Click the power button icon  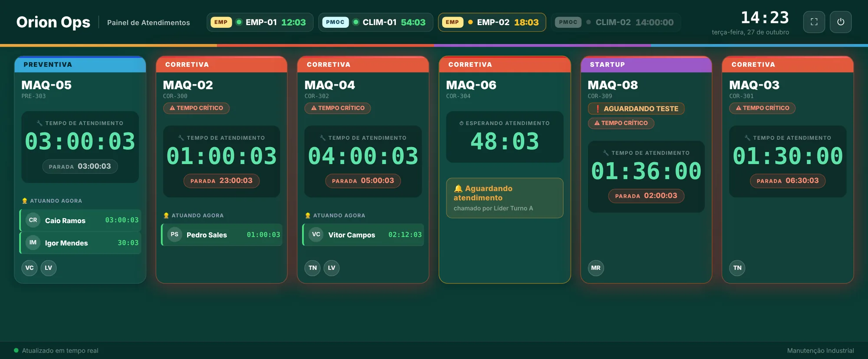(x=841, y=22)
